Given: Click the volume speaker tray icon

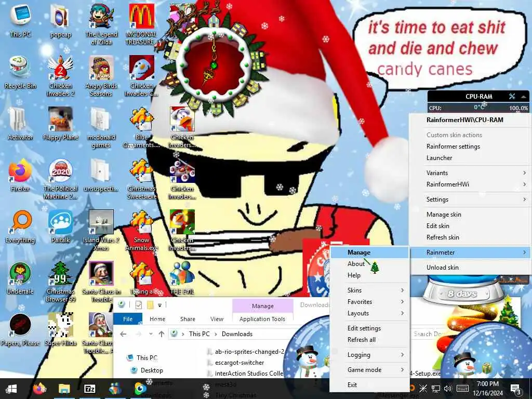Looking at the screenshot, I should (x=448, y=389).
